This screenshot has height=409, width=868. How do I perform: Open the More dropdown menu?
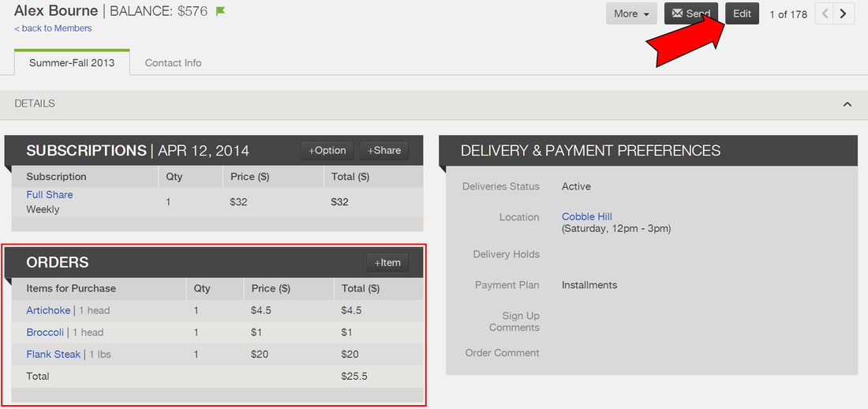click(631, 14)
